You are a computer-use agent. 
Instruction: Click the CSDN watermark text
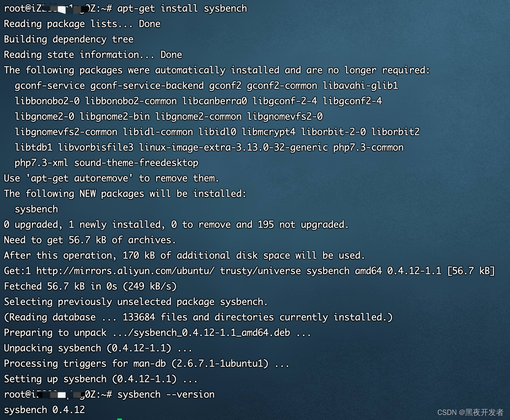[x=470, y=412]
